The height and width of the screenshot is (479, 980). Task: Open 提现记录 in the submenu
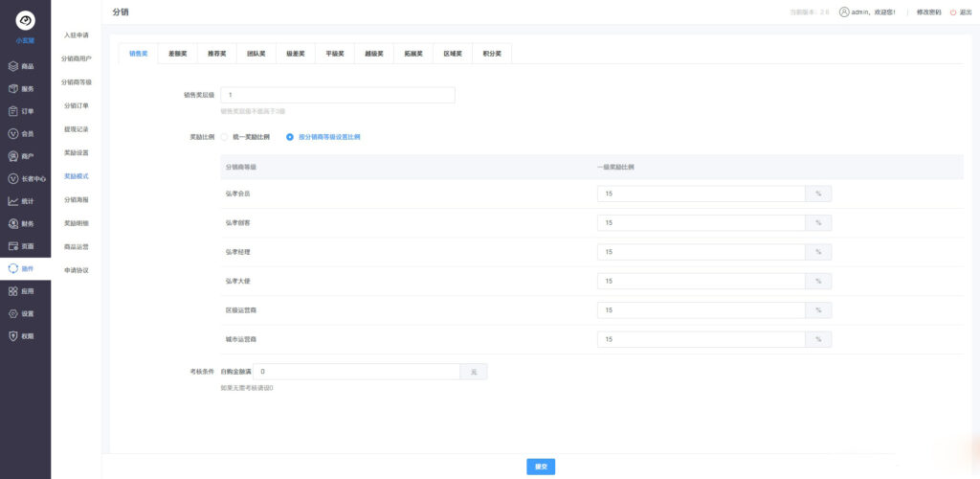pos(77,129)
